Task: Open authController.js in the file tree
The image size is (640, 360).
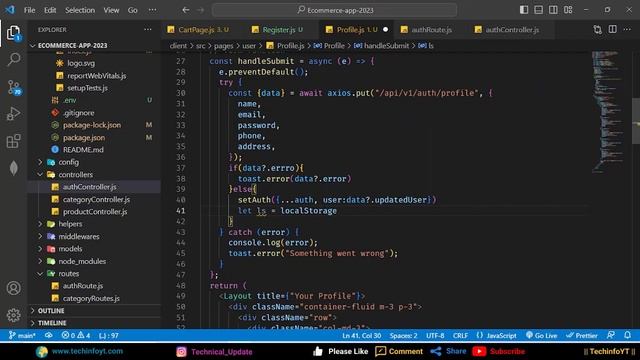Action: pyautogui.click(x=94, y=187)
